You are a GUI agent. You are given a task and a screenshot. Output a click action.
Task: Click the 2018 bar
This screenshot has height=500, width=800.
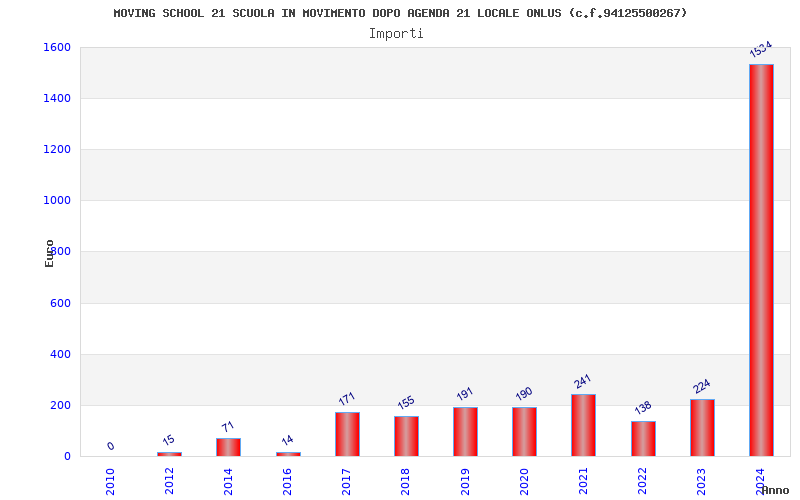coord(406,436)
